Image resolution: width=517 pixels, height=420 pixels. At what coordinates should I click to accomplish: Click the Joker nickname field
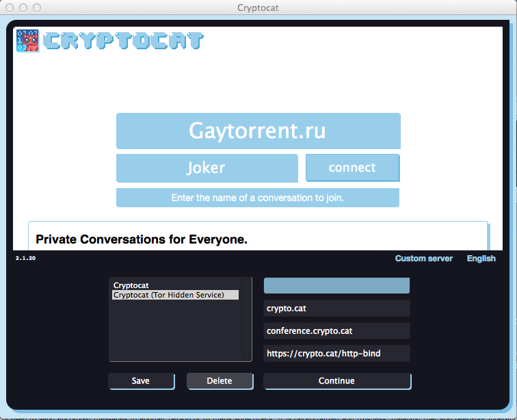click(207, 168)
